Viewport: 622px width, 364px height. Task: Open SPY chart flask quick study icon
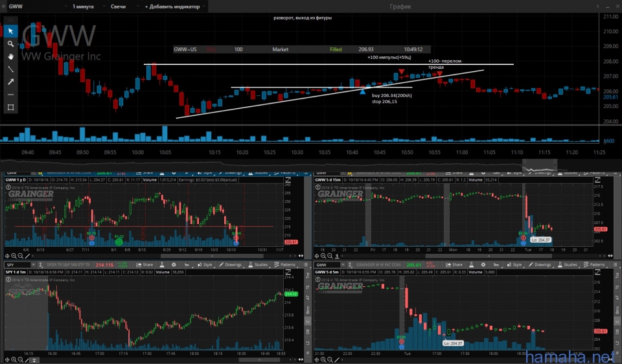[162, 265]
